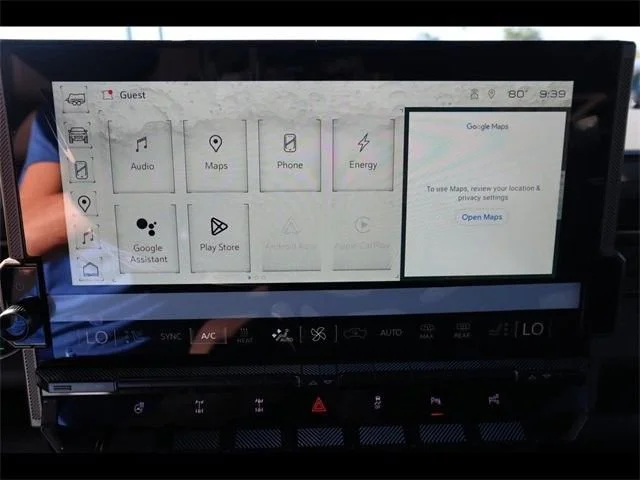Select the music note sidebar icon

point(87,236)
